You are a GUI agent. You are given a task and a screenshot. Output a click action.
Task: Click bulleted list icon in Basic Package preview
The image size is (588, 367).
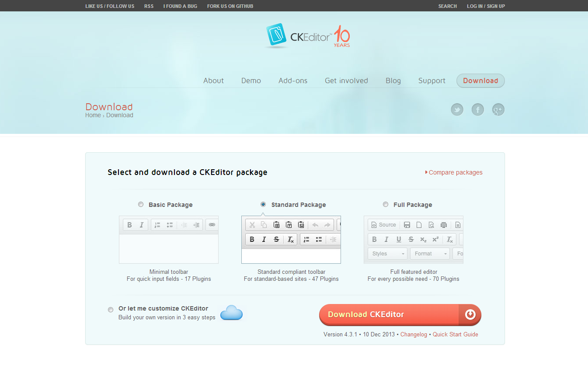[170, 225]
